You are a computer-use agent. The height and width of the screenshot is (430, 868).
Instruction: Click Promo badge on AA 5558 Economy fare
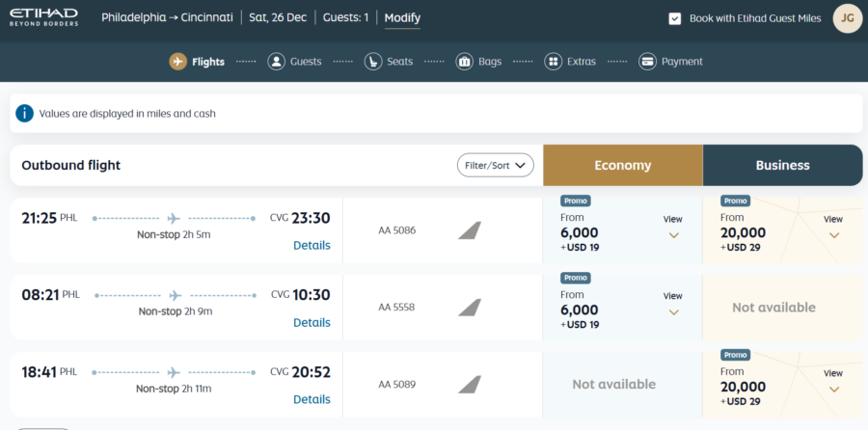pos(576,278)
